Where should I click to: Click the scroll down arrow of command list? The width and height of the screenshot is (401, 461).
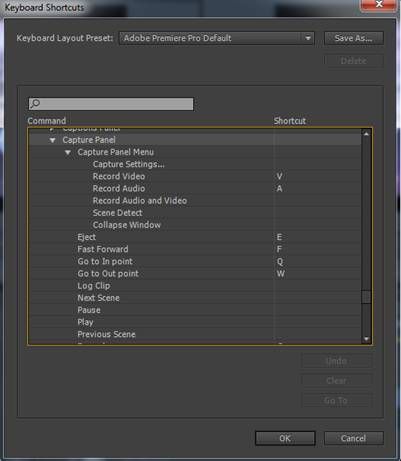pos(366,339)
